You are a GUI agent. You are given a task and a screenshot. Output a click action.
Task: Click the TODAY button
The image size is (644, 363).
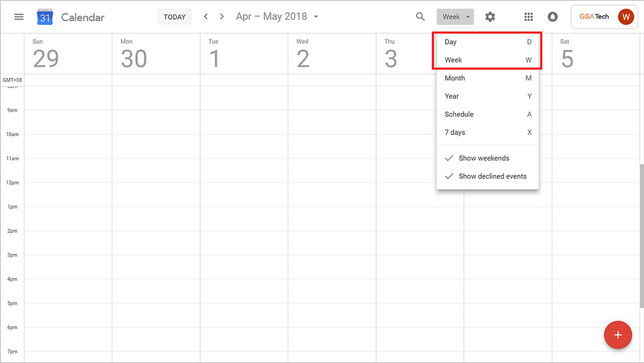175,17
